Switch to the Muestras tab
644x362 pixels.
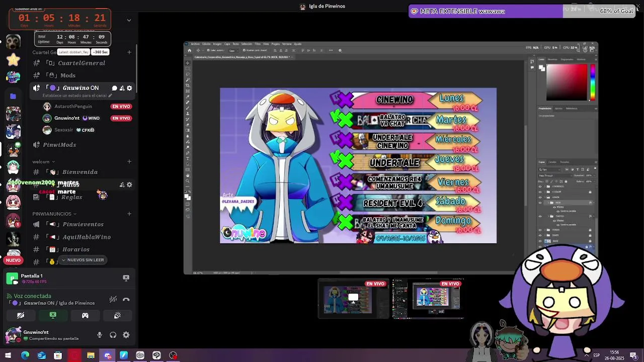point(552,59)
